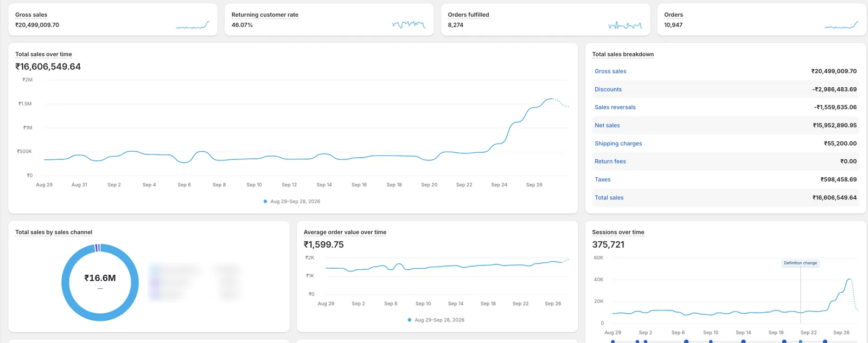The width and height of the screenshot is (868, 343).
Task: Open the Shipping charges breakdown link
Action: click(618, 144)
